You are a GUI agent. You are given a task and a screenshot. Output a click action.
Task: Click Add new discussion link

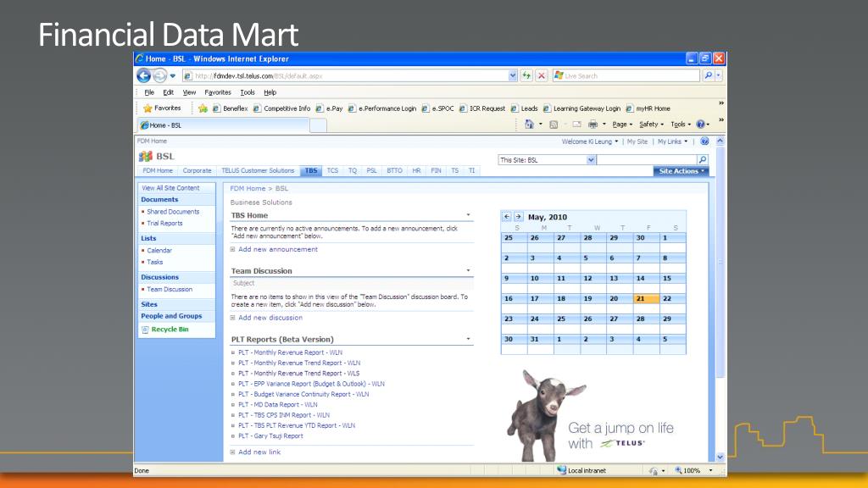270,318
